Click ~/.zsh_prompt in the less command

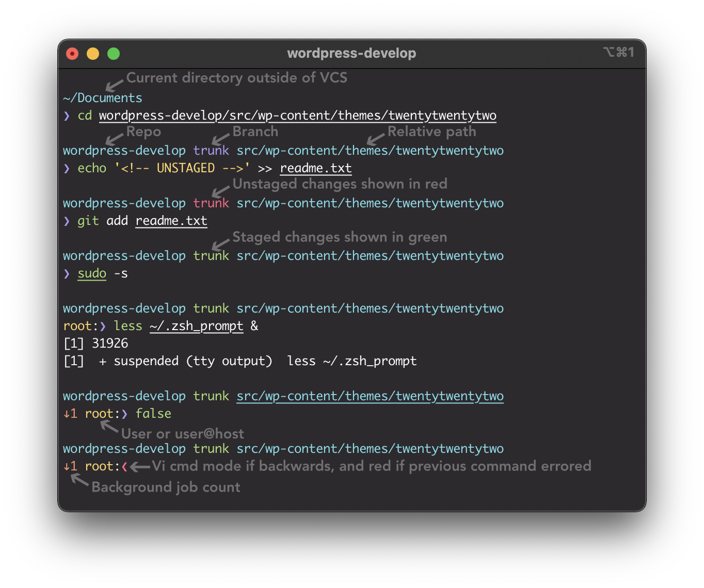[x=197, y=326]
